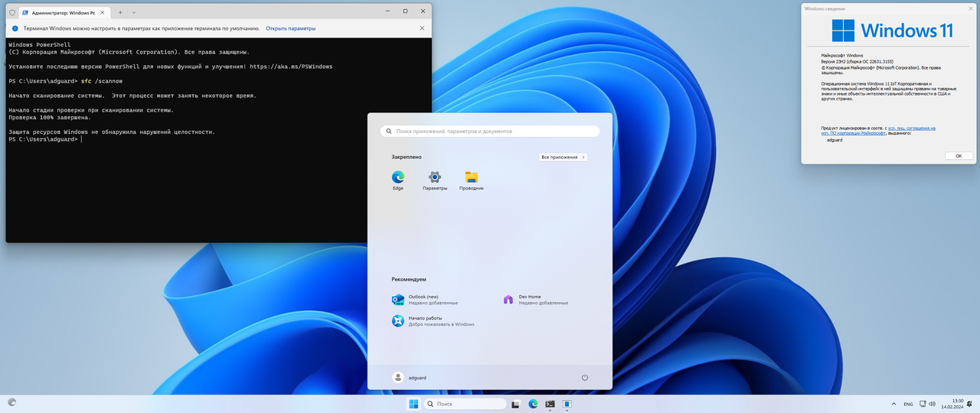Open Проводник from pinned apps
980x413 pixels.
pos(472,181)
